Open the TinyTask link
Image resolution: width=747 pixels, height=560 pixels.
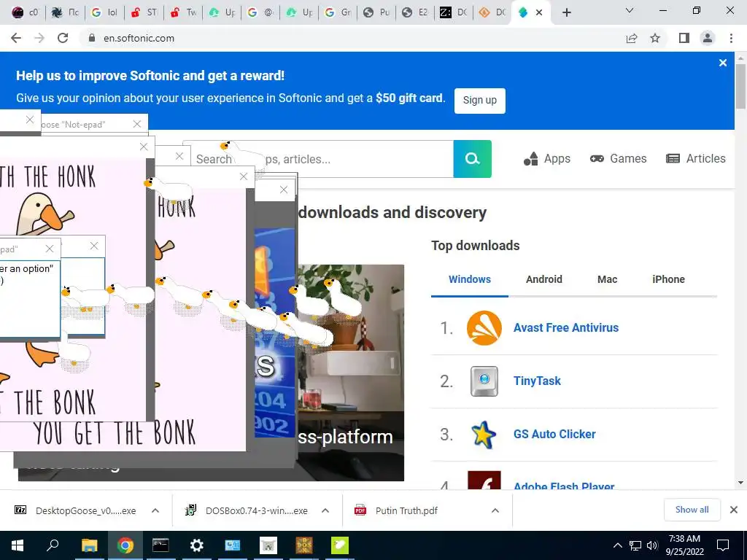(537, 381)
